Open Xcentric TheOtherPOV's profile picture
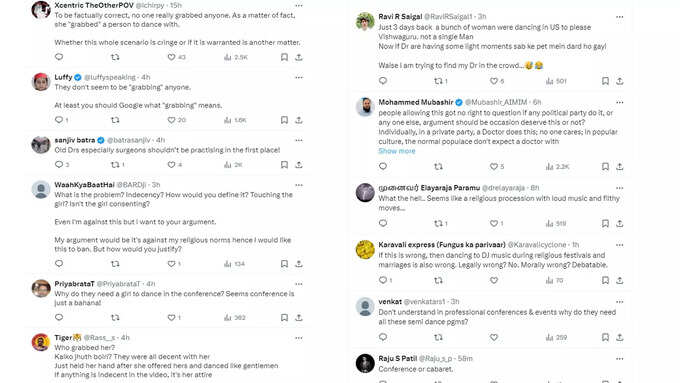The width and height of the screenshot is (680, 383). click(41, 10)
